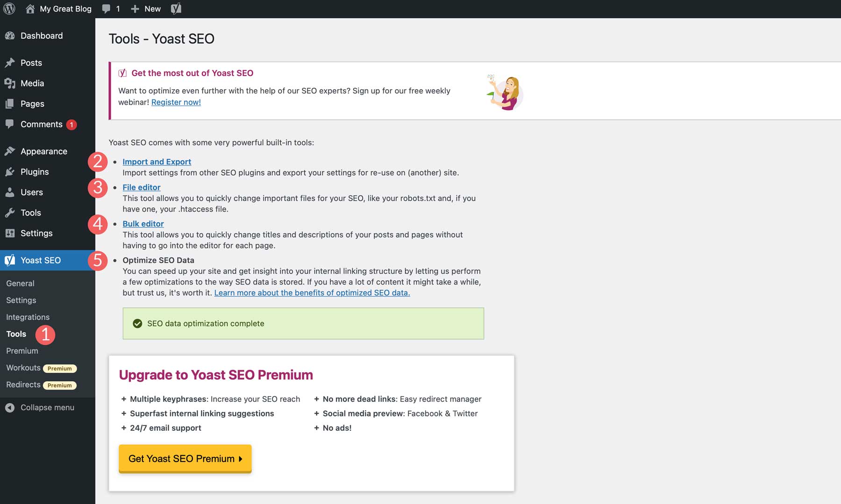Open the File editor link
The height and width of the screenshot is (504, 841).
pos(142,187)
